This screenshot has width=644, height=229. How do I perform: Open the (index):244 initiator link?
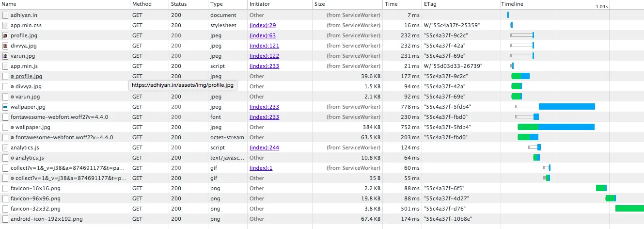[x=264, y=147]
